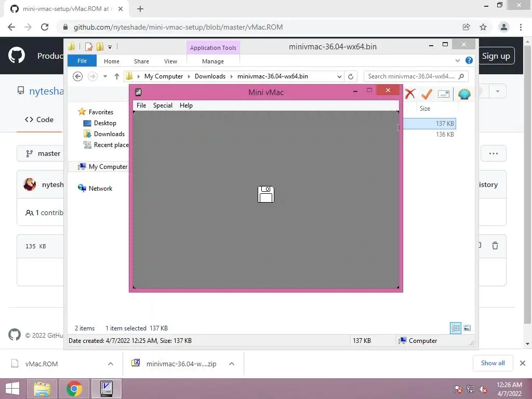Open GitHub homepage via header logo
The image size is (532, 399).
[x=16, y=55]
